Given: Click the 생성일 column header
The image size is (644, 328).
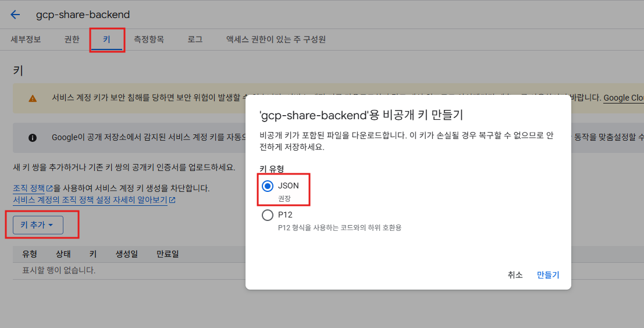Looking at the screenshot, I should 126,254.
